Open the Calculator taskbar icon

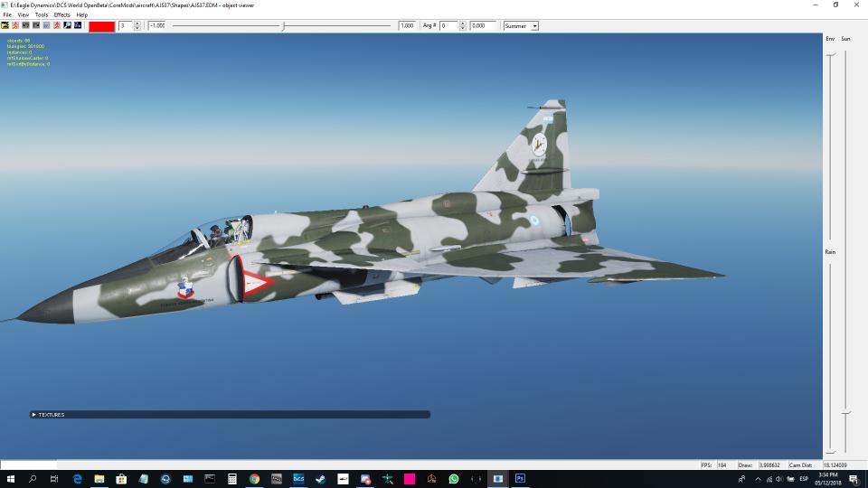[x=232, y=479]
